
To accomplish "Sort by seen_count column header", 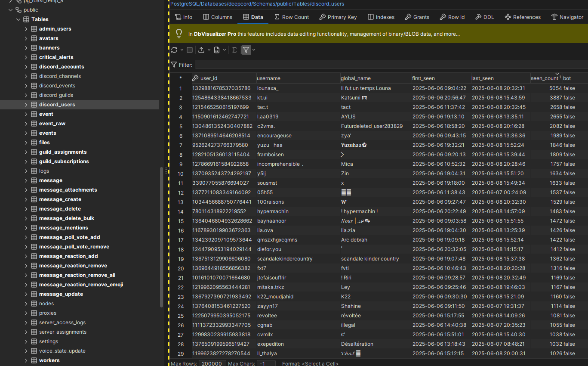I will [x=544, y=78].
